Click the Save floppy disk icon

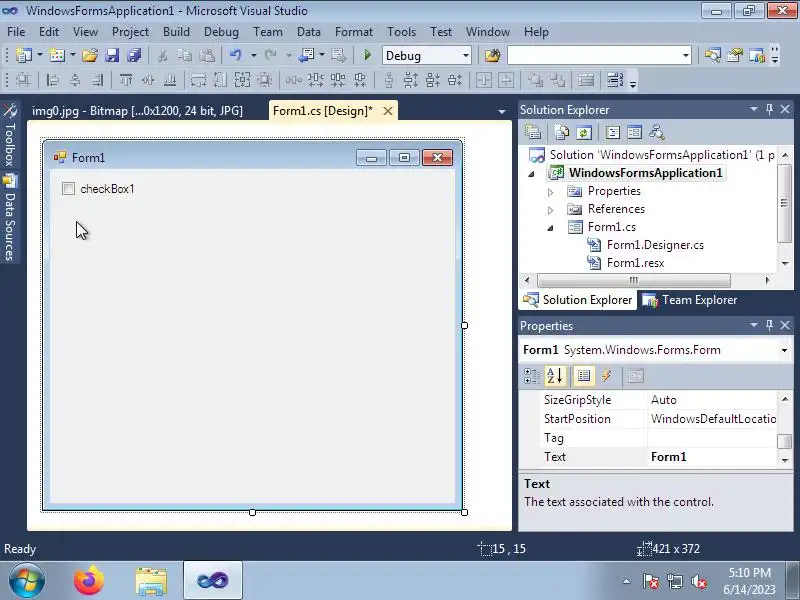112,55
